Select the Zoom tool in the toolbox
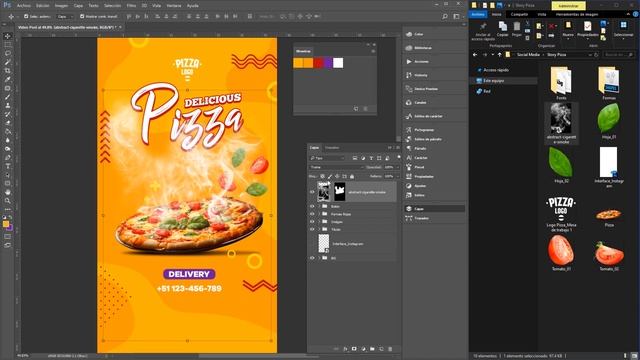 click(7, 201)
